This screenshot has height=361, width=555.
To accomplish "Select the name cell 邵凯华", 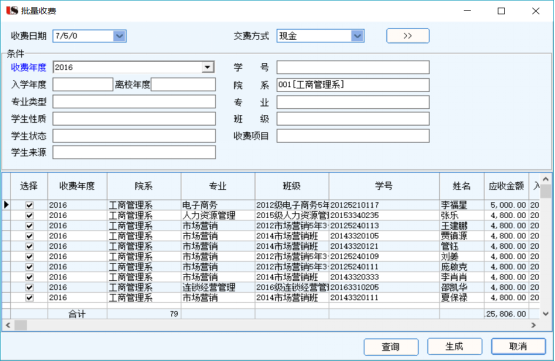I will click(462, 287).
